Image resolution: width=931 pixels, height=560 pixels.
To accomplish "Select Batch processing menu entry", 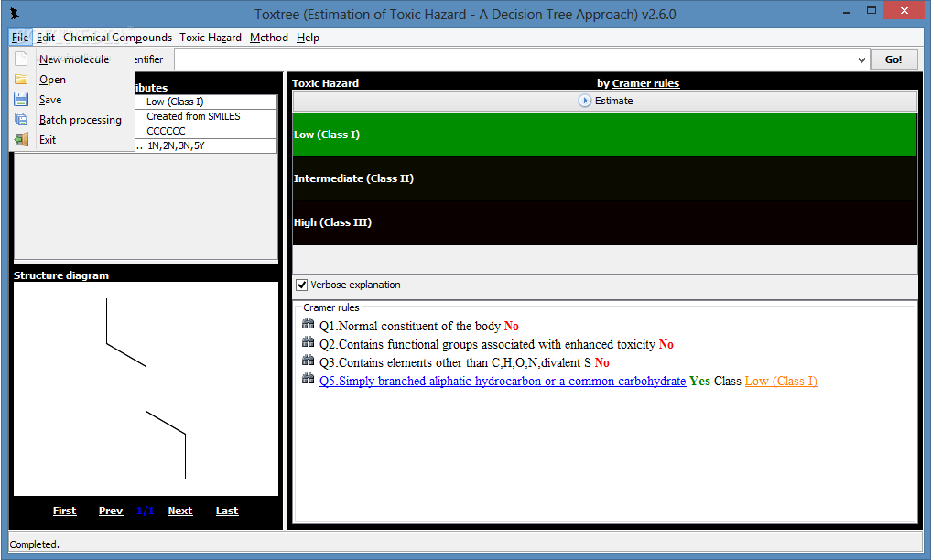I will (81, 120).
